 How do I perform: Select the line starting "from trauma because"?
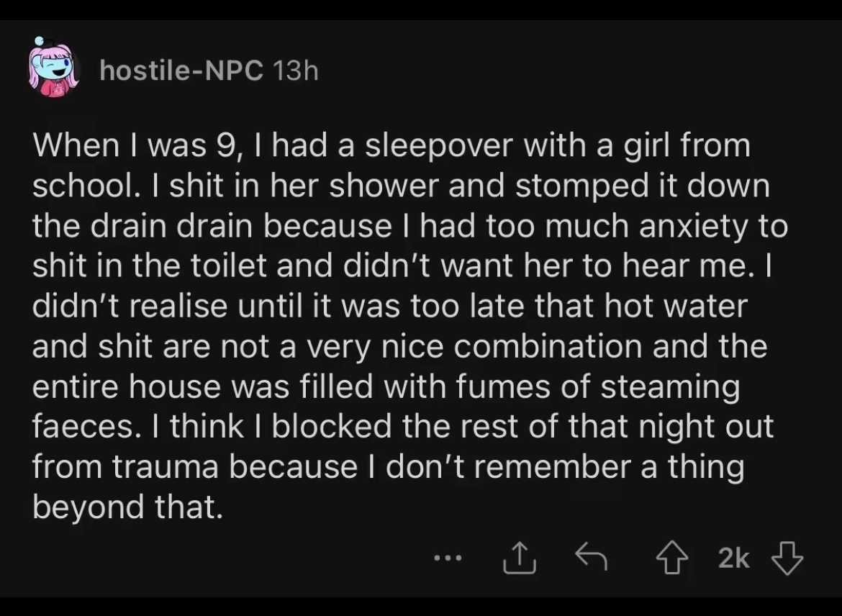[389, 467]
